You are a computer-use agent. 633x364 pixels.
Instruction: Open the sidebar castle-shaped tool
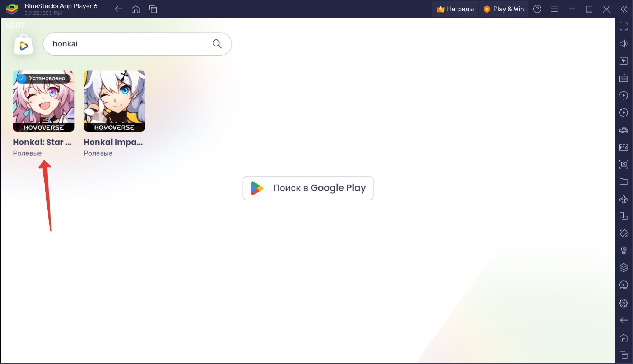tap(624, 130)
